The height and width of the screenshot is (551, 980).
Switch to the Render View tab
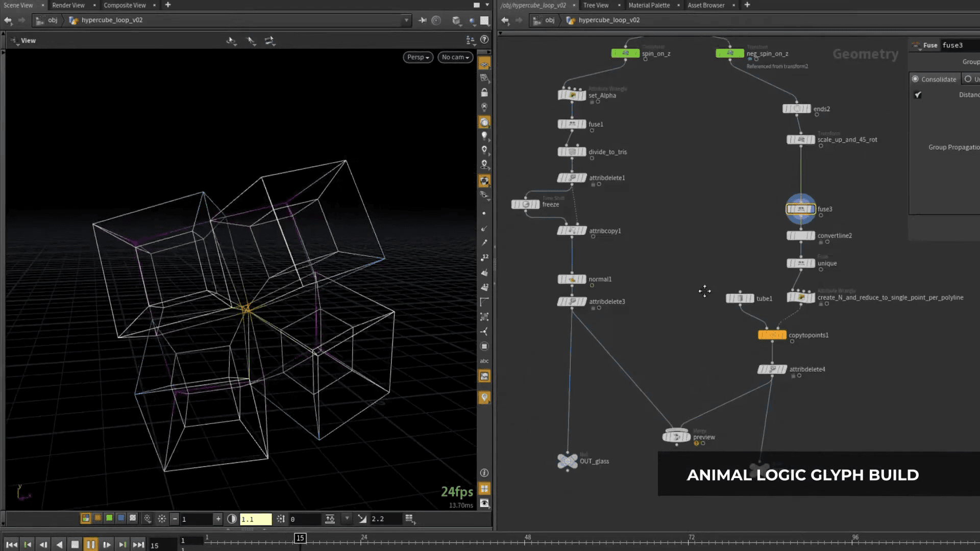point(68,5)
